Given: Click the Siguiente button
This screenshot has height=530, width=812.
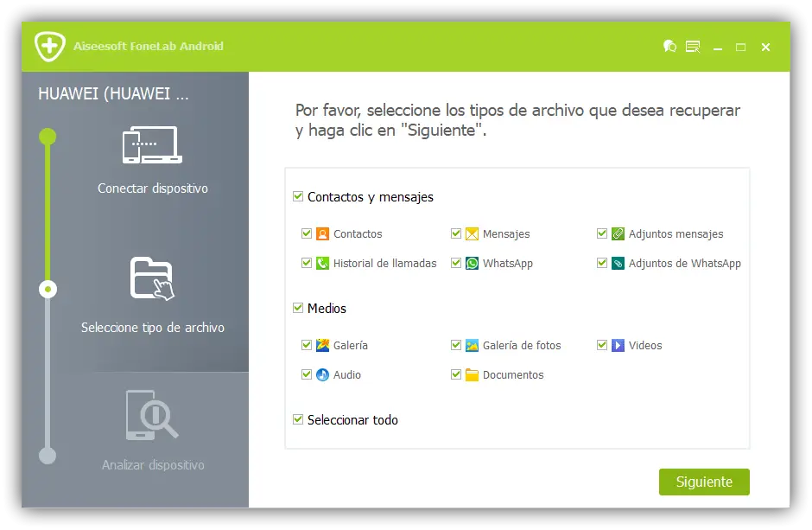Looking at the screenshot, I should coord(704,482).
